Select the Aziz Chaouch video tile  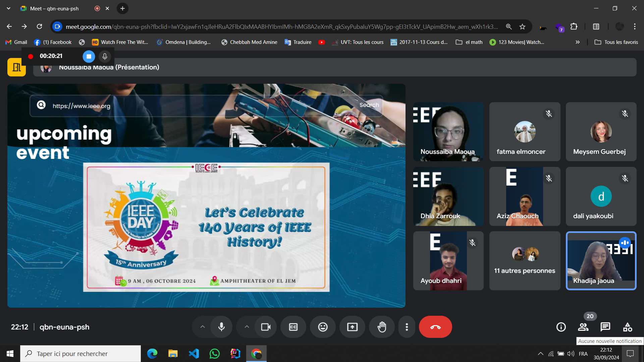pyautogui.click(x=525, y=196)
